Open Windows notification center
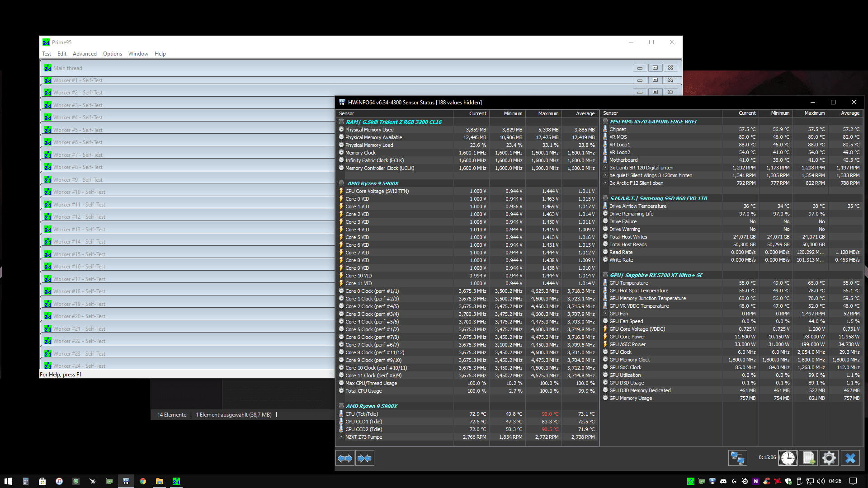The image size is (868, 488). 853,481
